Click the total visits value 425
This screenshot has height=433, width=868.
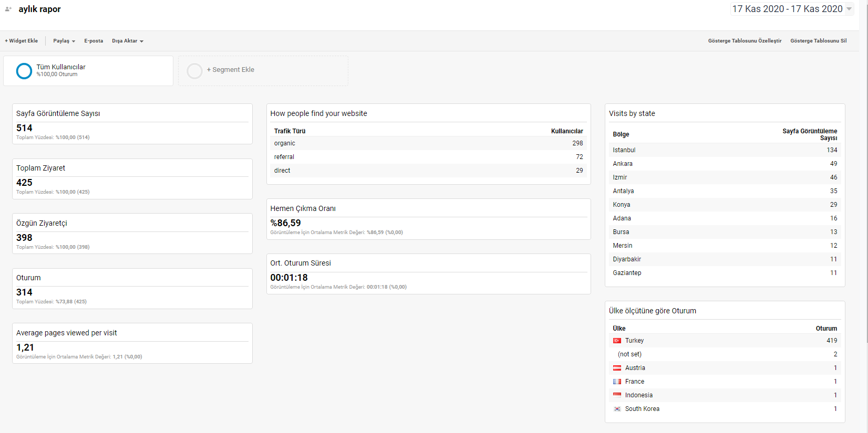(24, 183)
